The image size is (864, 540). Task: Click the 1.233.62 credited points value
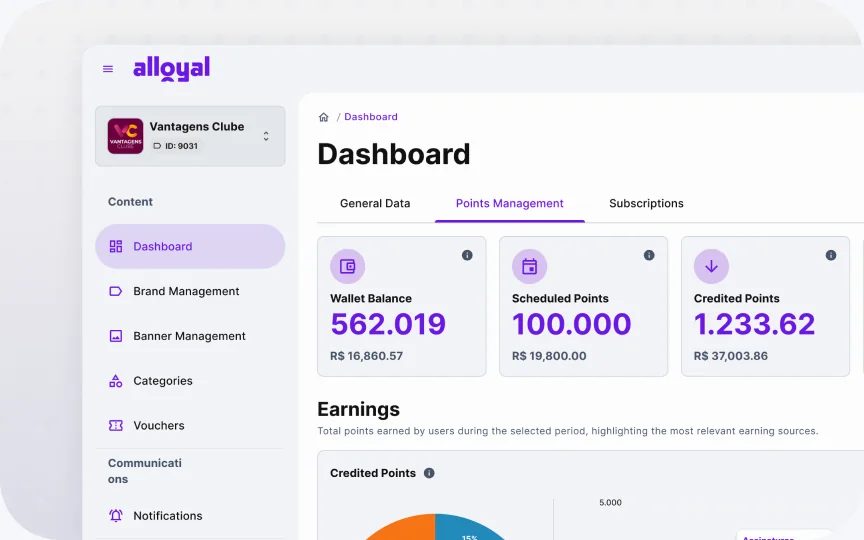(x=754, y=324)
